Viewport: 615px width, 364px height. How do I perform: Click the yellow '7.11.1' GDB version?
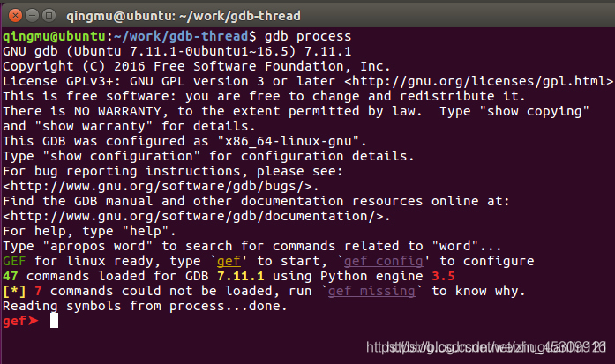pos(240,276)
